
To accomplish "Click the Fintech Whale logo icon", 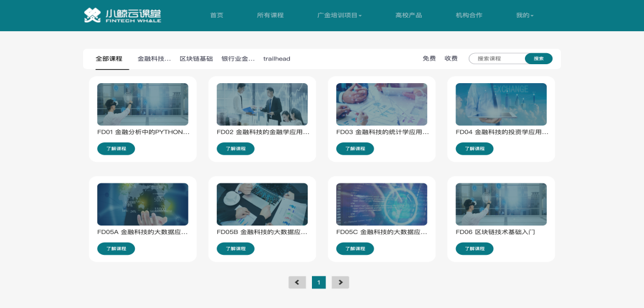I will coord(92,15).
